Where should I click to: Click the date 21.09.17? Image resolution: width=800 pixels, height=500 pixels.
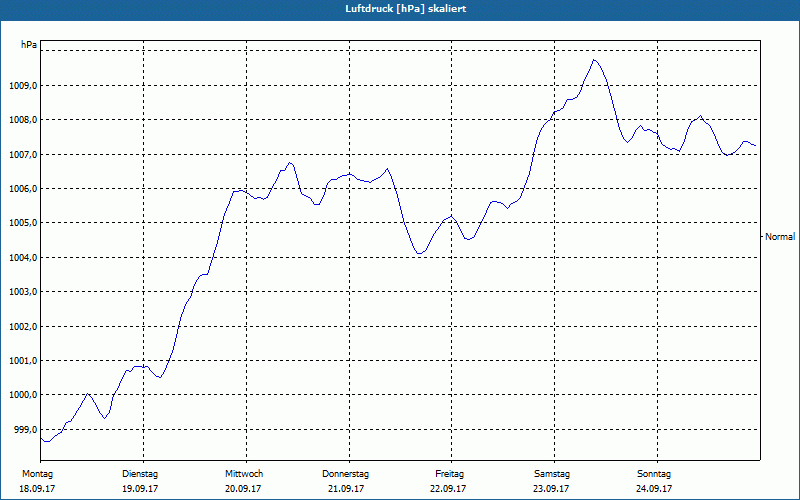tap(345, 489)
